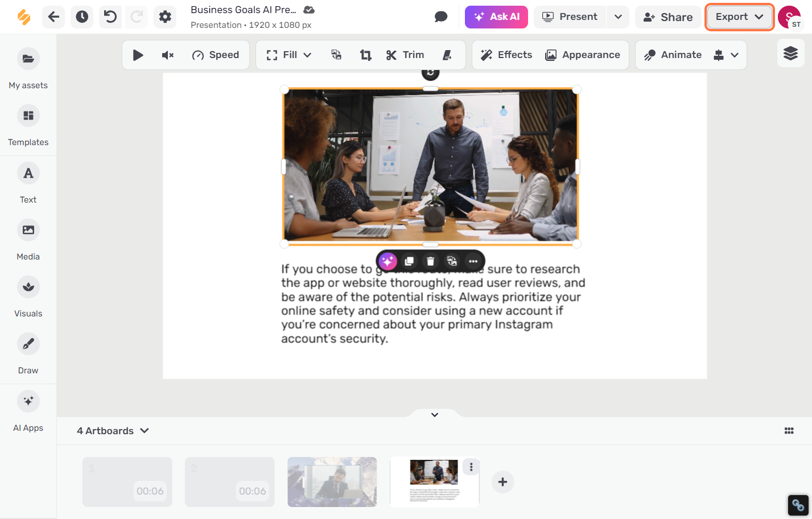812x519 pixels.
Task: Click floating AI sparkle button
Action: pos(388,261)
